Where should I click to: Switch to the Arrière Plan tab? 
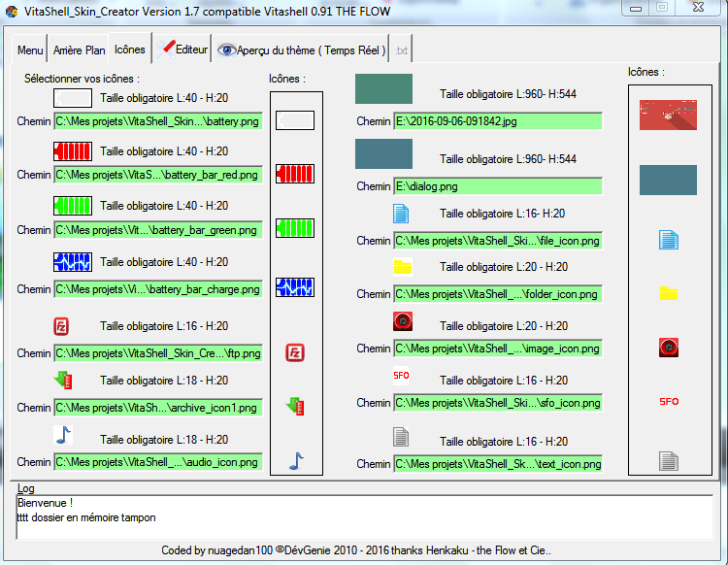pos(79,50)
